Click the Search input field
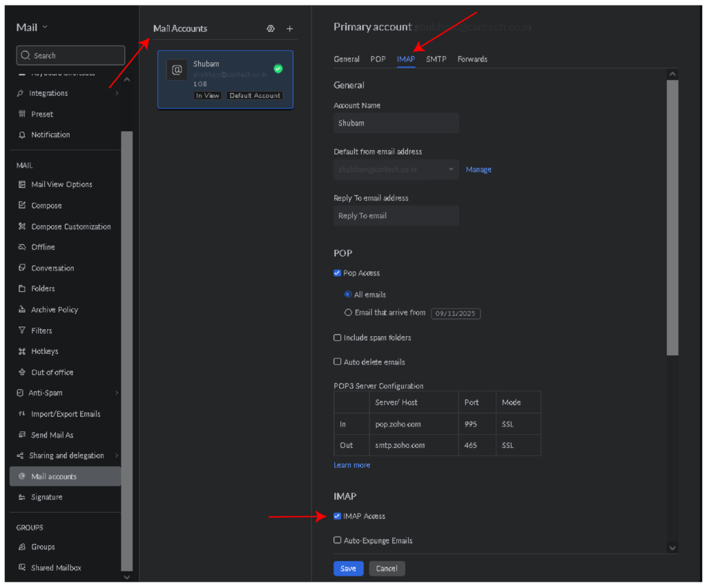 (71, 55)
